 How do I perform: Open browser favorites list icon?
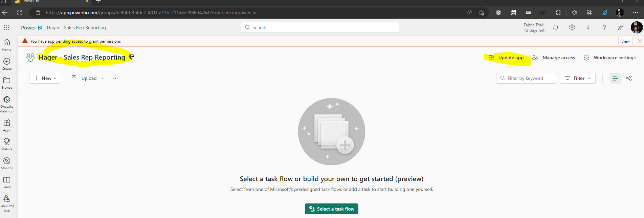[575, 13]
